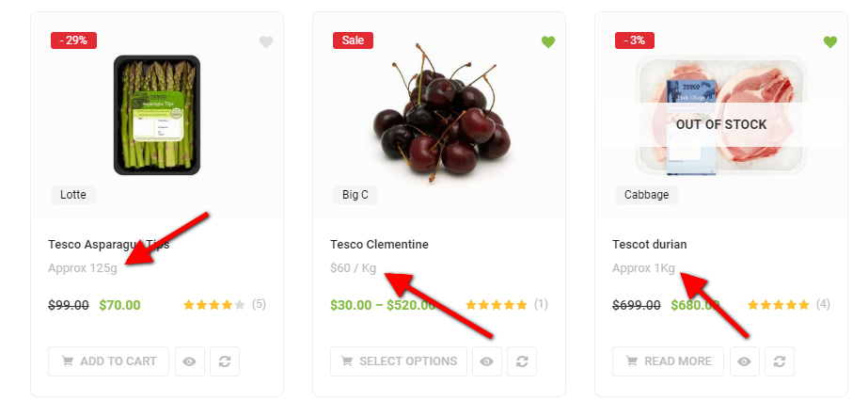
Task: Toggle wishlist heart on Tesco Asparagus Tips
Action: pos(266,42)
